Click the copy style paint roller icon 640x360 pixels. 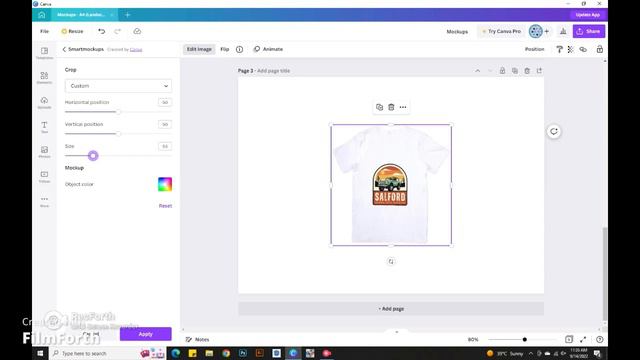pyautogui.click(x=559, y=49)
